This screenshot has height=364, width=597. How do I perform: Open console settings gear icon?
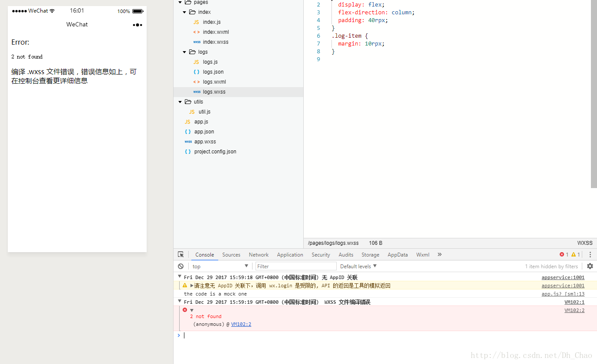(x=590, y=266)
